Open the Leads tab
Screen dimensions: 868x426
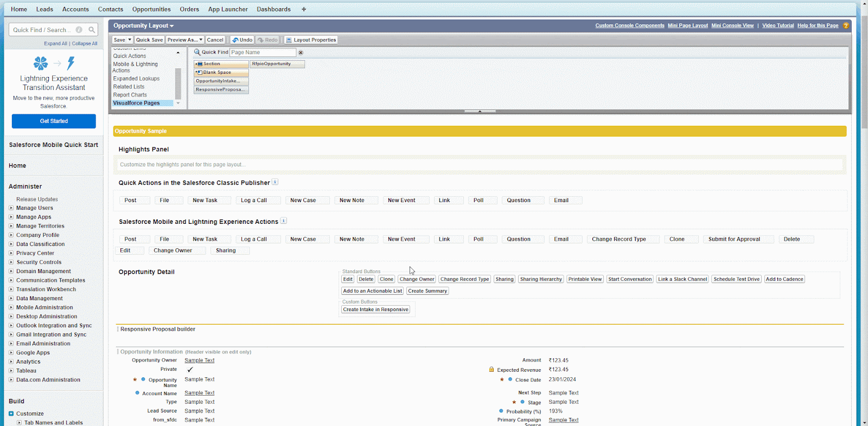(44, 9)
